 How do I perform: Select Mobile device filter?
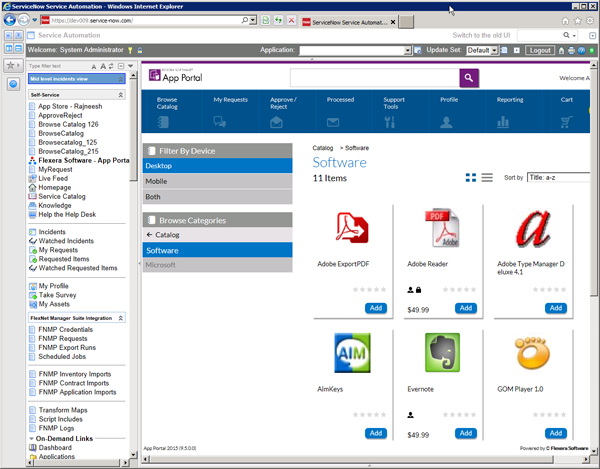tap(218, 181)
